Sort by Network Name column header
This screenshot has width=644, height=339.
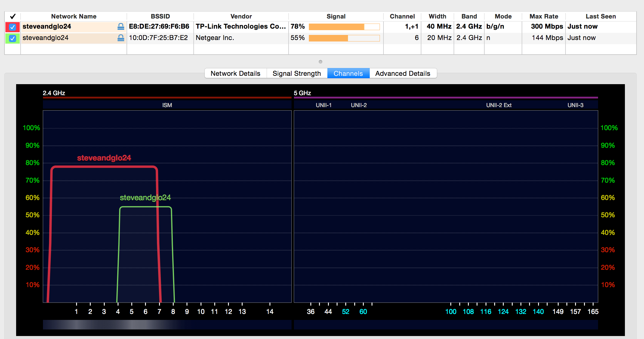point(74,16)
